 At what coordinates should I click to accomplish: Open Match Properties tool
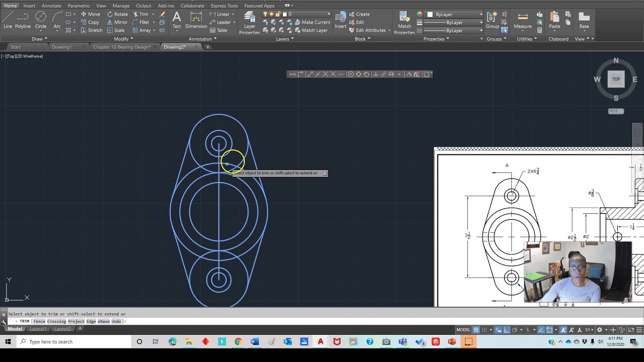click(x=405, y=23)
